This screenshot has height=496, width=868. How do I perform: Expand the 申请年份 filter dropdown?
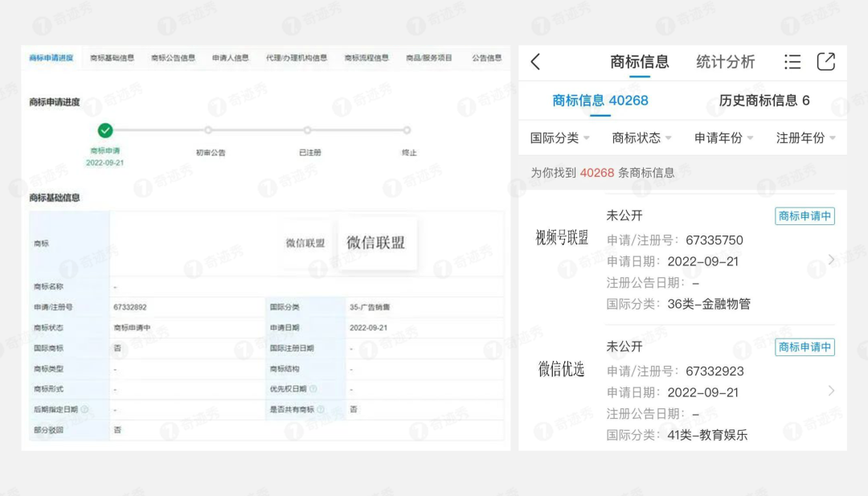723,137
